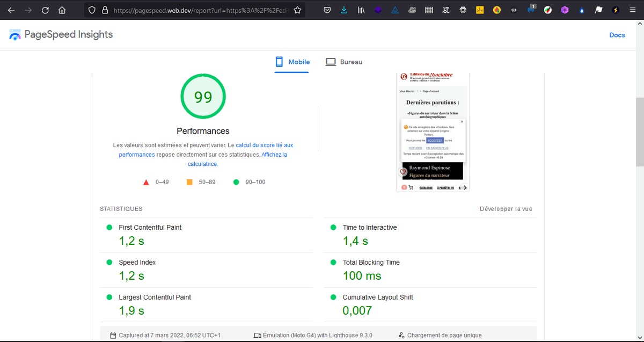
Task: Click the extension icon with badge 1
Action: 531,9
